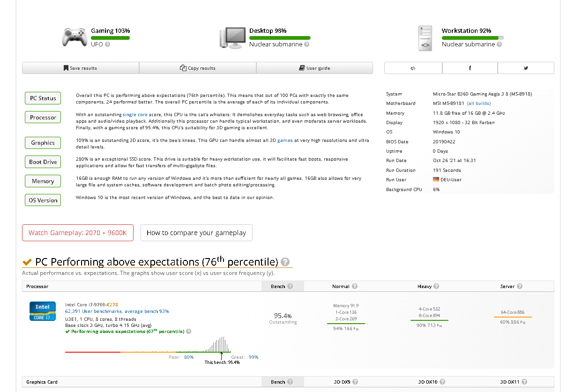Viewport: 567px width, 392px height.
Task: Click the Intel Core i7 logo thumbnail
Action: point(43,312)
